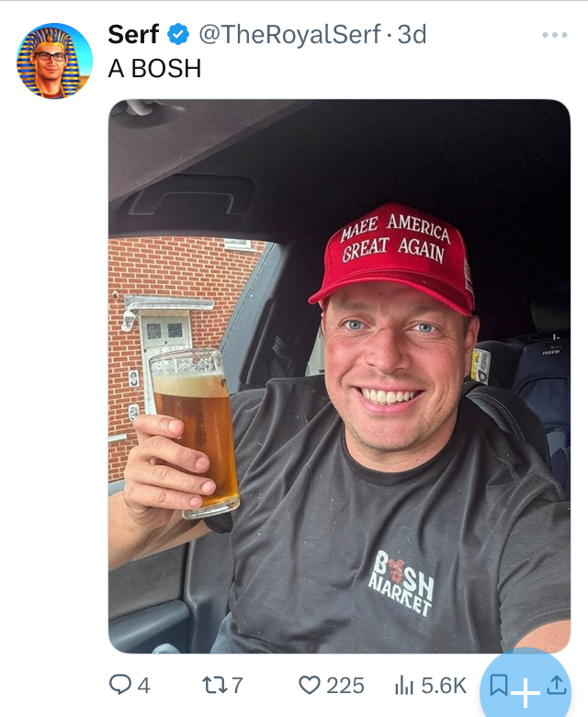Click the 225 likes count
Screen dimensions: 588x717
(345, 686)
